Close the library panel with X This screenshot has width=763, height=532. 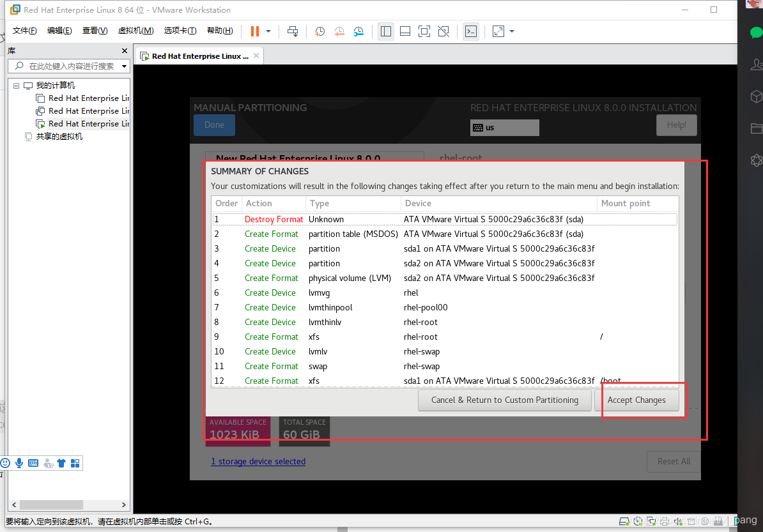click(124, 50)
